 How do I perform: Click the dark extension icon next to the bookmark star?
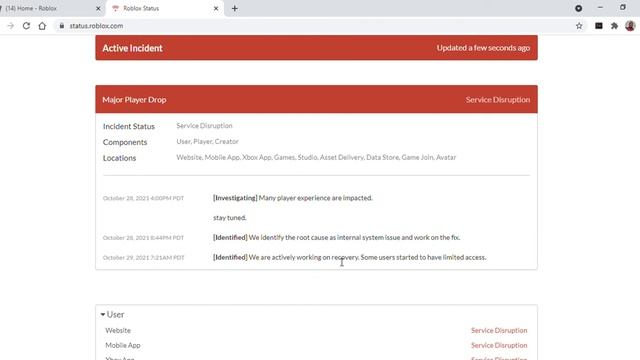coord(598,26)
